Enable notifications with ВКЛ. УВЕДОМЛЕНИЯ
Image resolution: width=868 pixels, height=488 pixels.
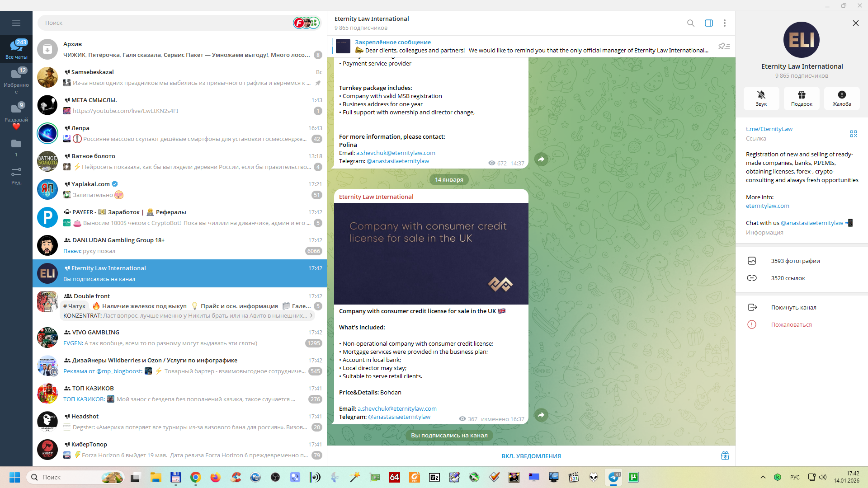[531, 456]
